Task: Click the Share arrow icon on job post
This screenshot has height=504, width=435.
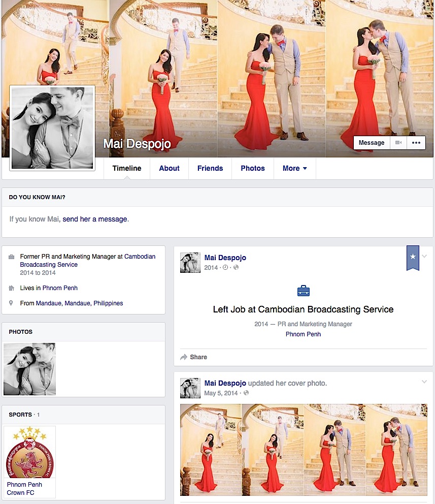Action: [184, 357]
